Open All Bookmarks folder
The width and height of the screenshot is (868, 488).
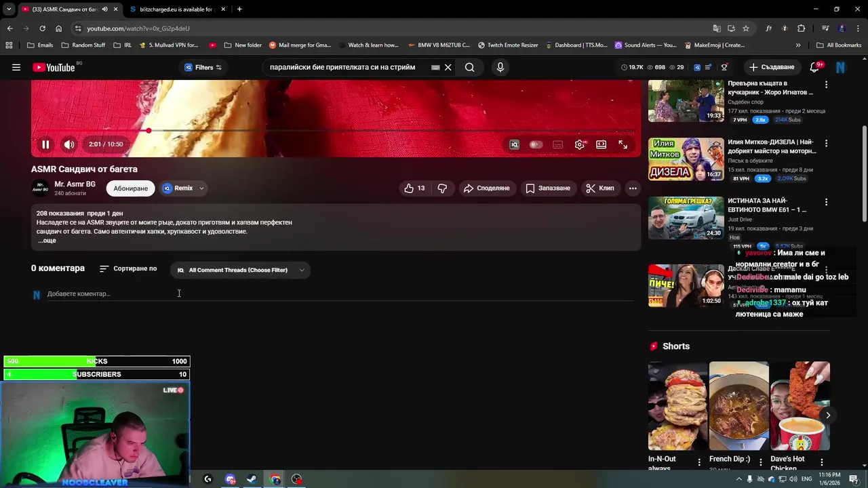[x=839, y=45]
